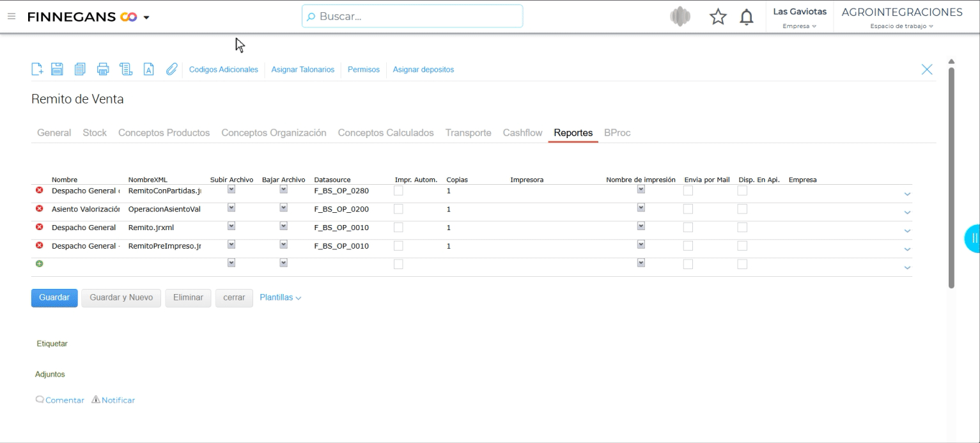Open favorites star icon
The width and height of the screenshot is (980, 443).
click(719, 17)
